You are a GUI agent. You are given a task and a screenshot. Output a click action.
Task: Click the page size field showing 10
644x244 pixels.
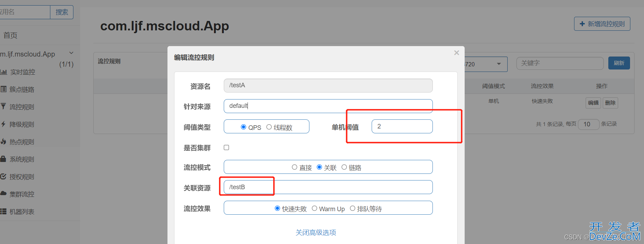(589, 124)
